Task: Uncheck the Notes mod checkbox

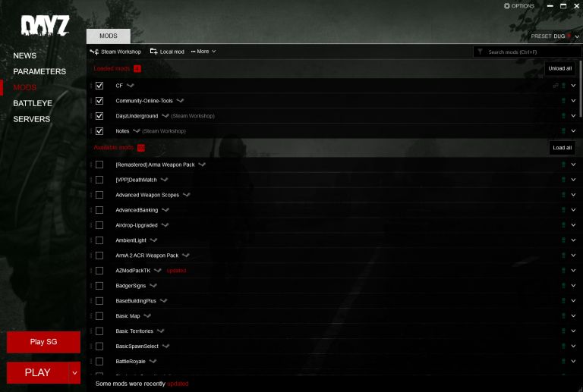Action: tap(99, 131)
